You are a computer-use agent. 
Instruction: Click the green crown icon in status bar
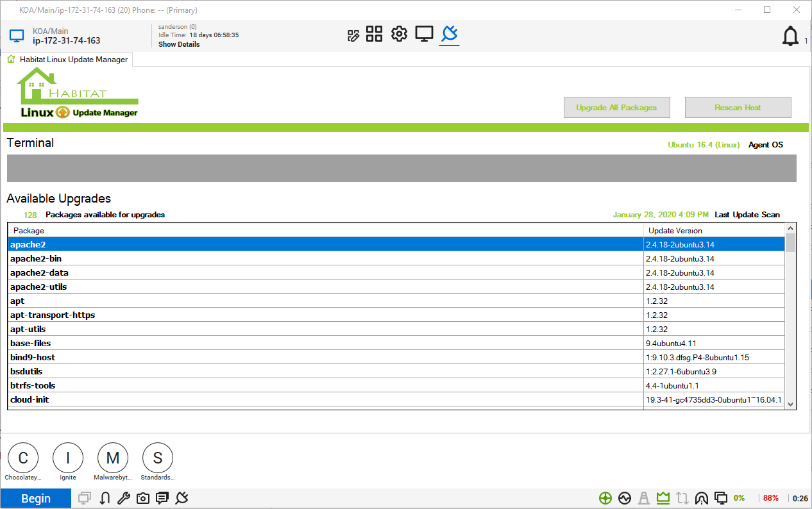[x=663, y=498]
